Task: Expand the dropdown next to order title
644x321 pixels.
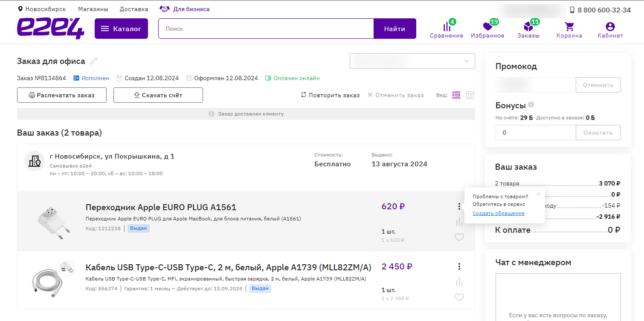Action: pos(412,61)
